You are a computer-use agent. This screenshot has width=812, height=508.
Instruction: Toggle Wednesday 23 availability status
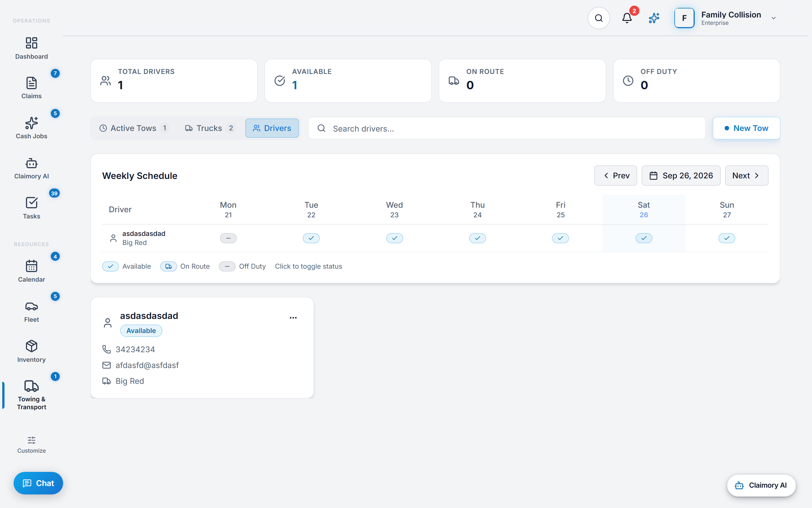[x=394, y=238]
